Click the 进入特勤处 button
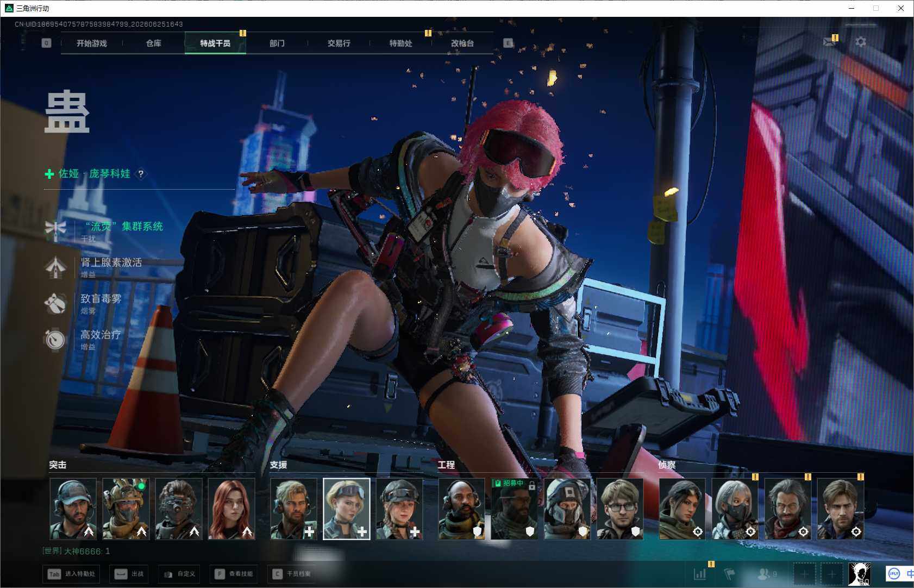This screenshot has height=588, width=914. (x=71, y=574)
